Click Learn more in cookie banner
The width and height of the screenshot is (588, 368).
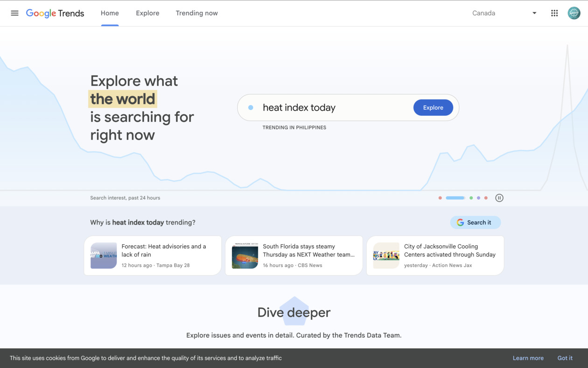click(528, 358)
